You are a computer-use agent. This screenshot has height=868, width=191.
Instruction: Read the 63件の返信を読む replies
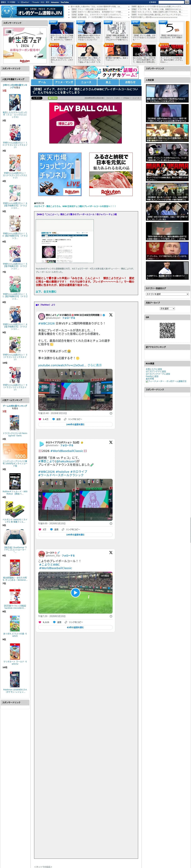(75, 627)
